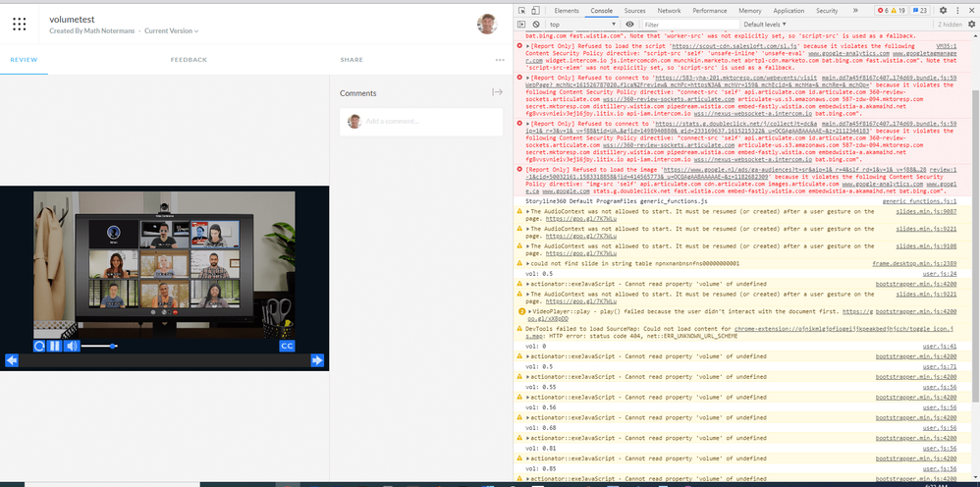The height and width of the screenshot is (487, 980).
Task: Toggle closed captions with CC button
Action: coord(287,346)
